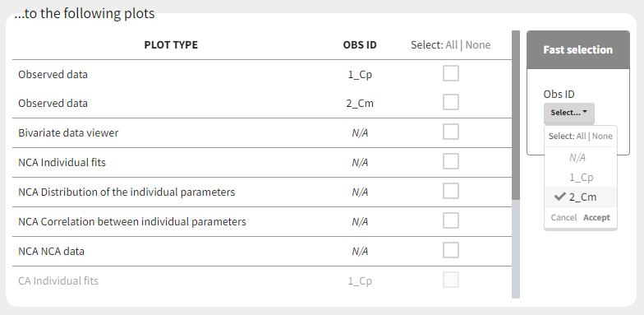Tick the NCA NCA data checkbox

450,250
